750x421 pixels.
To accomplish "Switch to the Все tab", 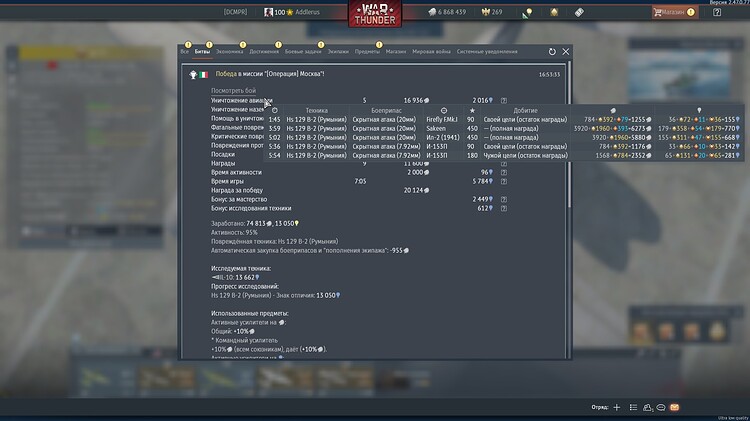I will pos(185,52).
